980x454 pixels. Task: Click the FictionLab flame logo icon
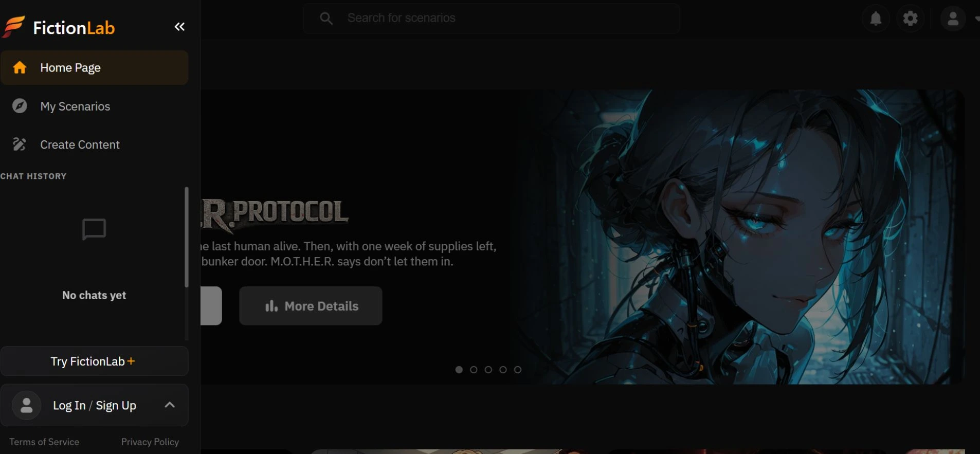[14, 27]
